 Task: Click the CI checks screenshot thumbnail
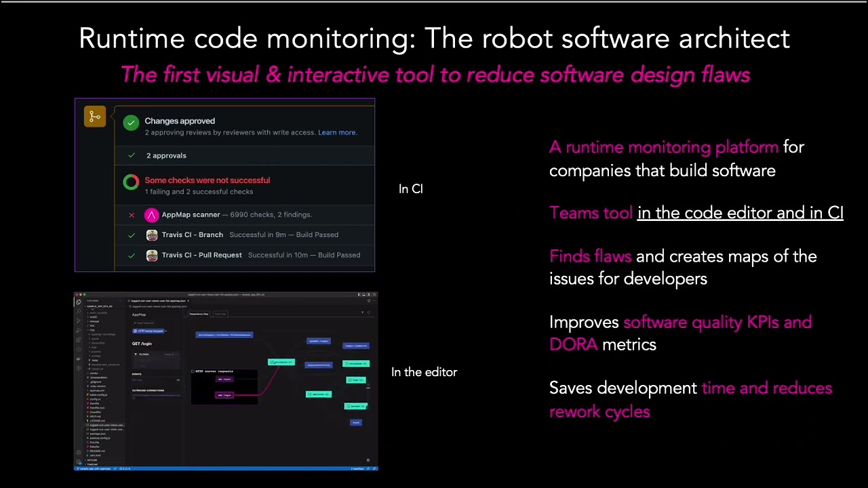224,185
